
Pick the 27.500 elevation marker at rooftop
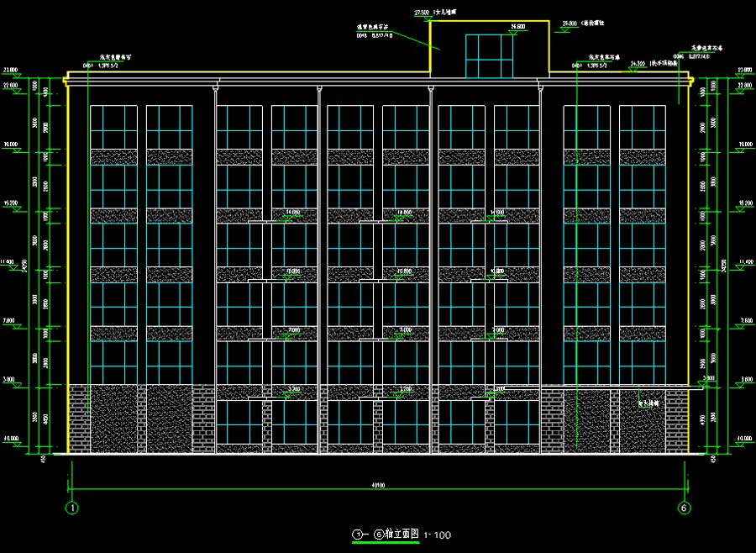coord(422,13)
